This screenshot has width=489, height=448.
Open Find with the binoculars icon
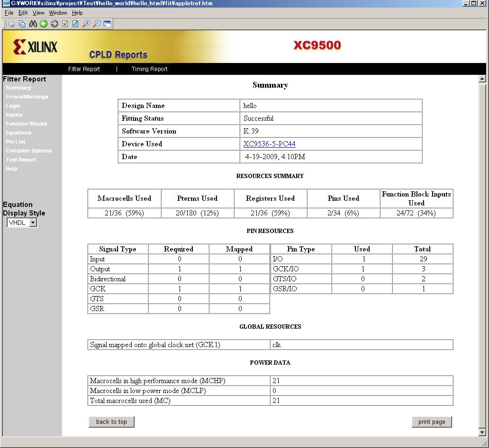coord(33,24)
